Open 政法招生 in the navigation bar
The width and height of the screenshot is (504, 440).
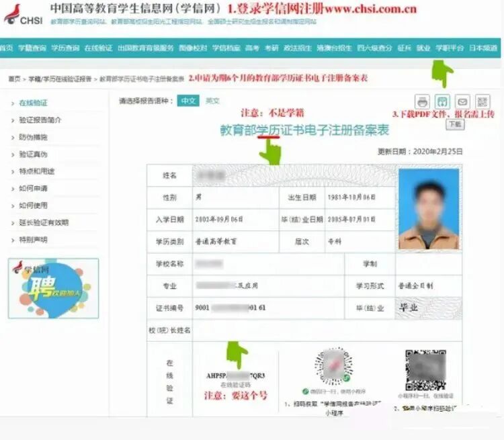pyautogui.click(x=298, y=48)
